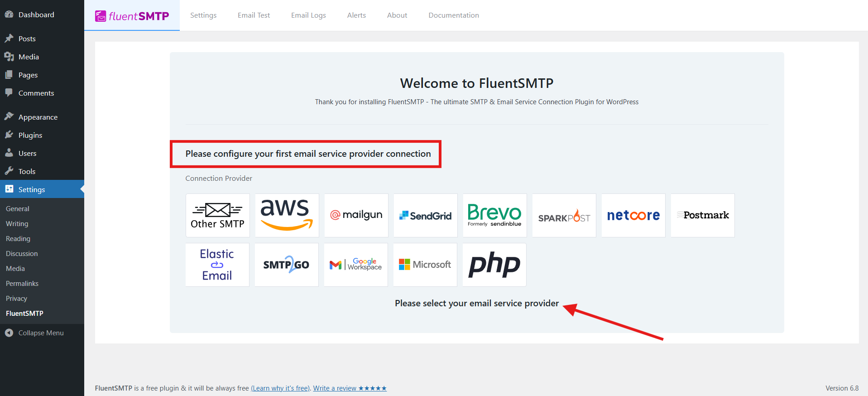The image size is (868, 396).
Task: Click the Tools wrench icon
Action: pyautogui.click(x=9, y=171)
